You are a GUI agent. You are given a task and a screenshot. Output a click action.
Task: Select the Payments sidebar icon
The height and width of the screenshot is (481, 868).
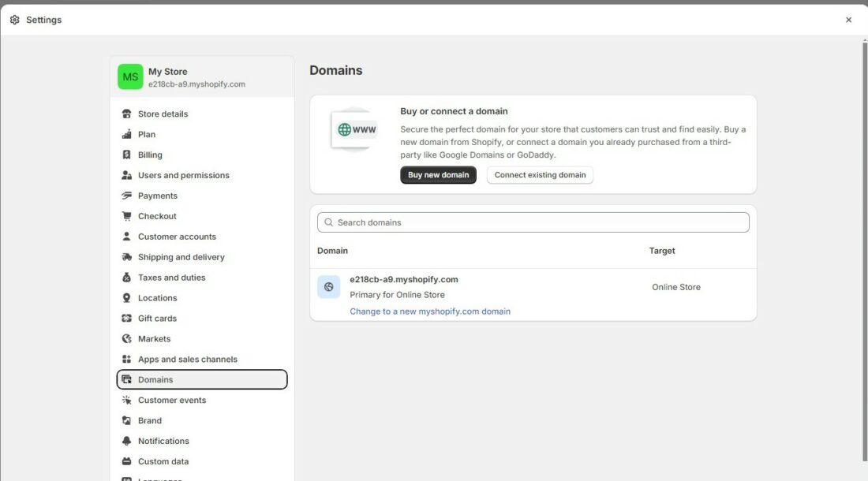click(x=127, y=195)
